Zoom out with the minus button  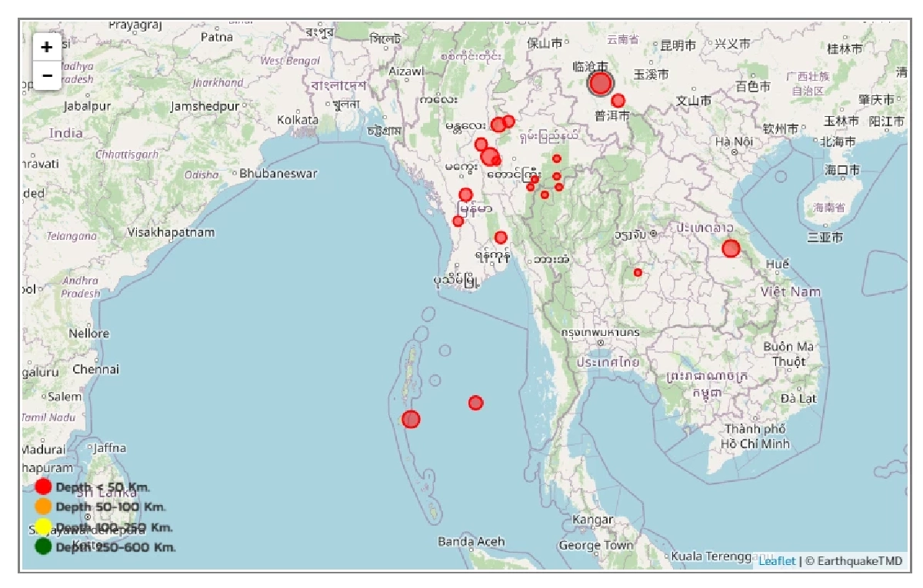coord(47,75)
